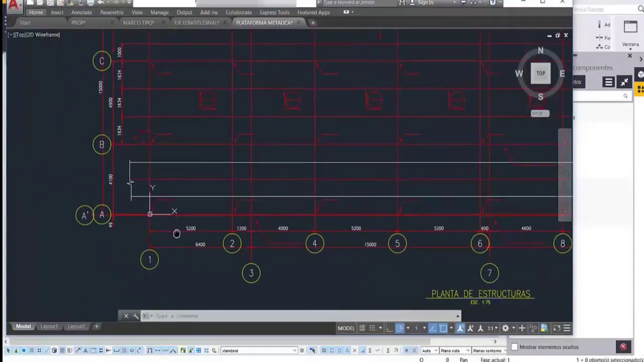The image size is (644, 362).
Task: Open polar tracking angle dropdown arrow
Action: pyautogui.click(x=408, y=328)
